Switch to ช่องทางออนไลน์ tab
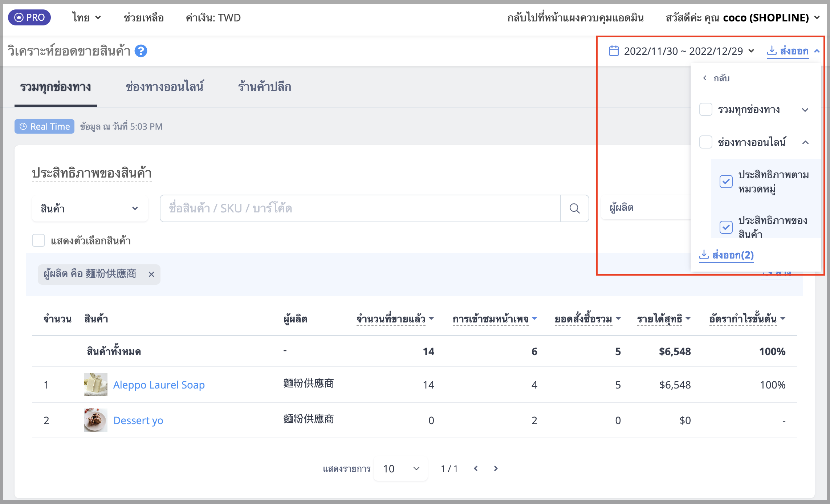830x504 pixels. [165, 87]
